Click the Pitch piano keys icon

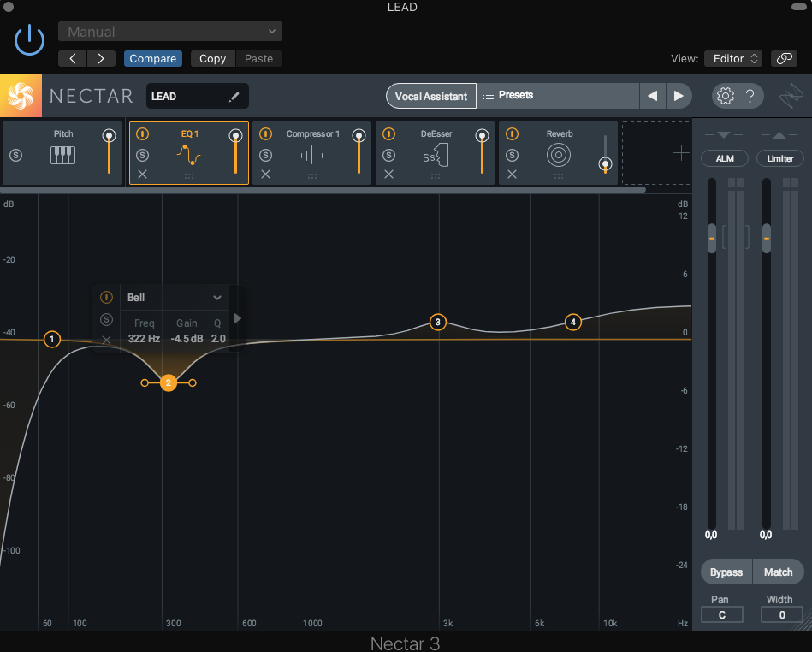coord(62,155)
